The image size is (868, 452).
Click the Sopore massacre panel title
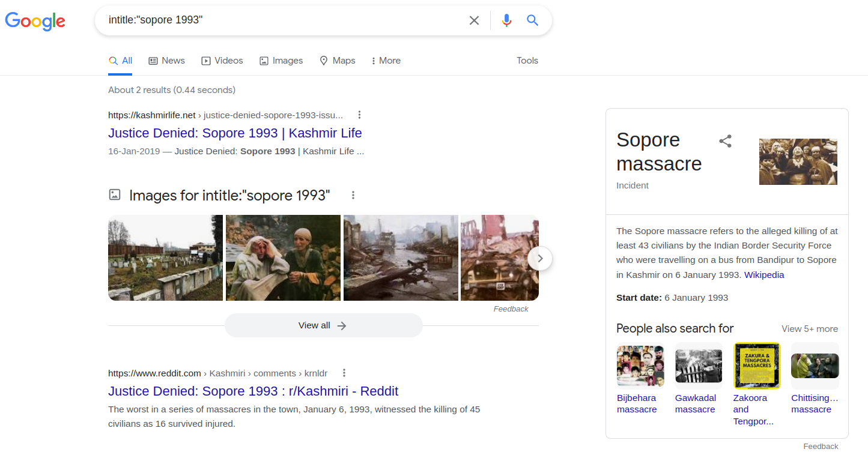click(x=659, y=151)
